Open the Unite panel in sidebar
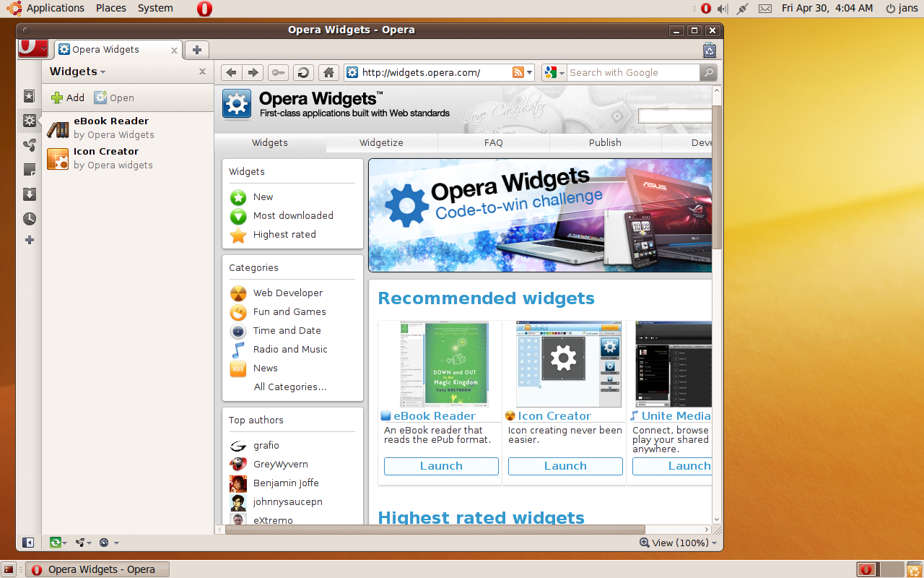924x578 pixels. tap(29, 145)
